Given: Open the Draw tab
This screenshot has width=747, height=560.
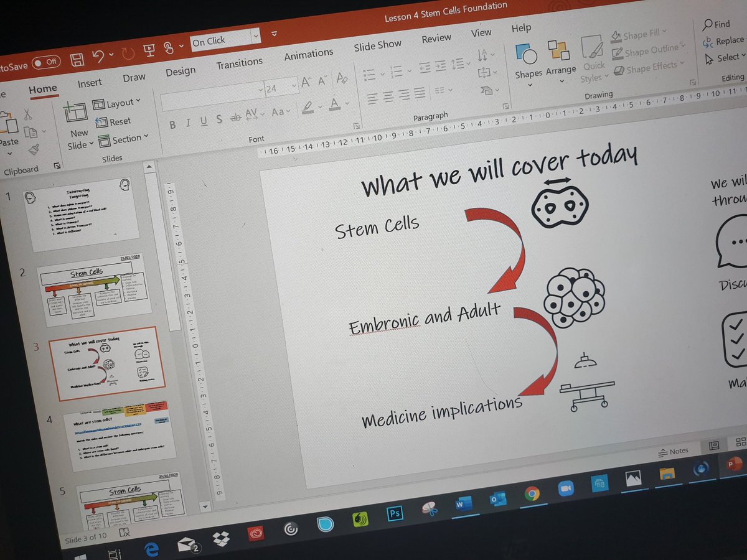Looking at the screenshot, I should pyautogui.click(x=134, y=78).
